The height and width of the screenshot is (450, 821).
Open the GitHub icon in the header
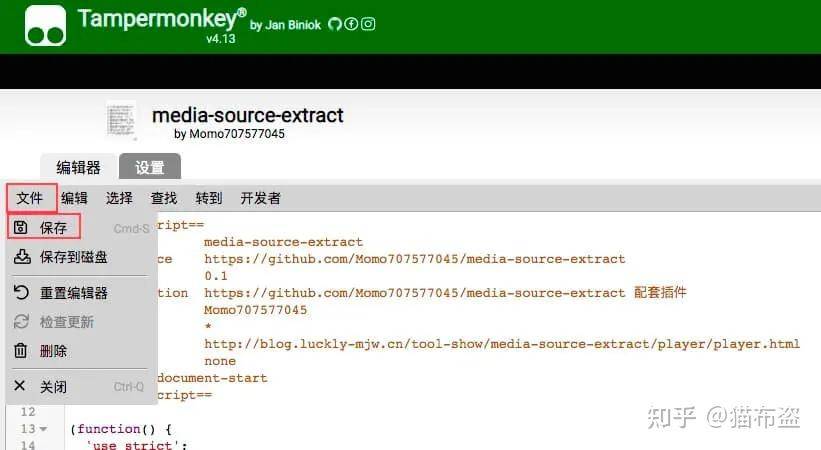(x=335, y=24)
